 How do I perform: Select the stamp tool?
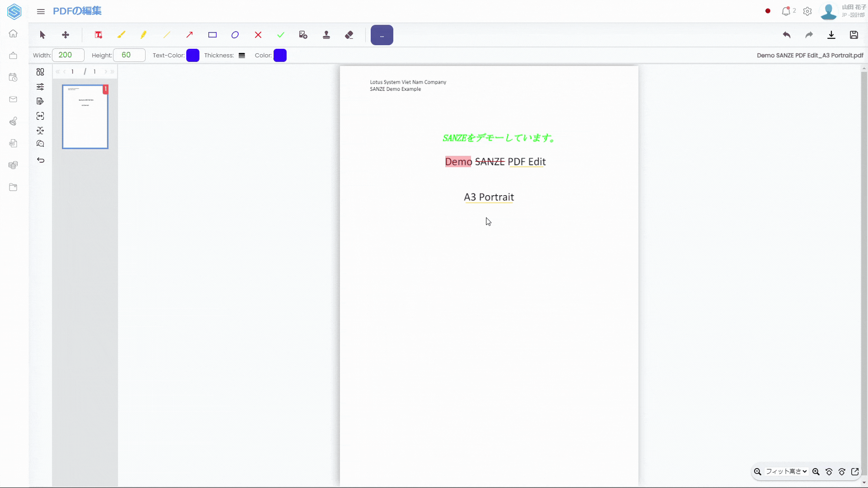[x=326, y=35]
